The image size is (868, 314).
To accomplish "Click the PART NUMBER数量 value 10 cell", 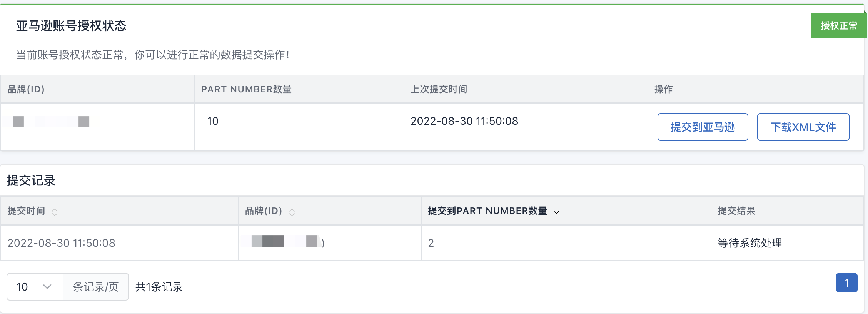I will pyautogui.click(x=213, y=121).
